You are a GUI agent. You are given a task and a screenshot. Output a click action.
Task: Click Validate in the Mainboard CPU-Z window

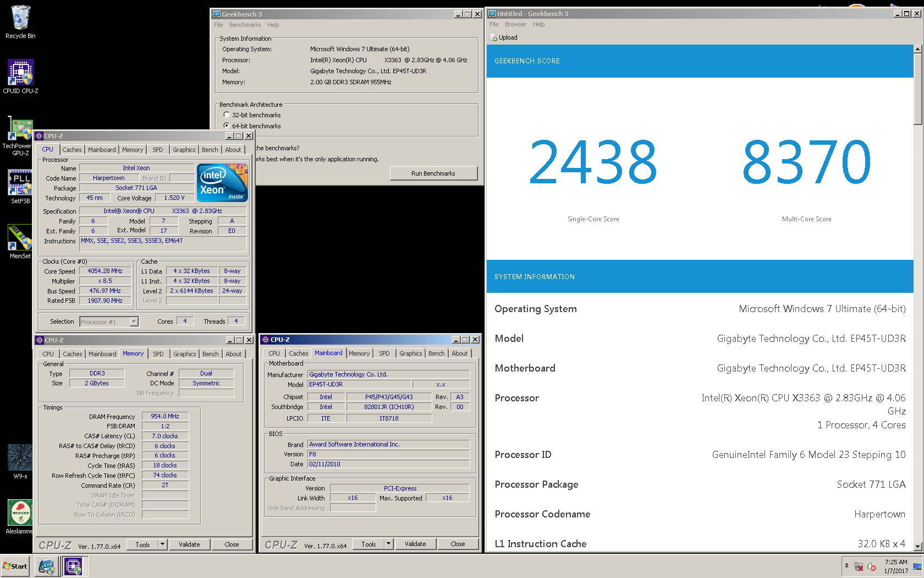(x=415, y=544)
